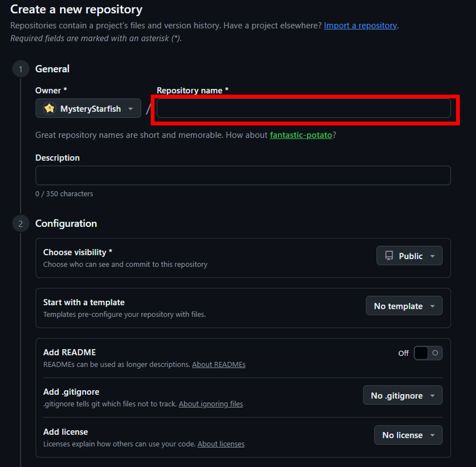476x467 pixels.
Task: Click the Off label beside README switch
Action: coord(403,353)
